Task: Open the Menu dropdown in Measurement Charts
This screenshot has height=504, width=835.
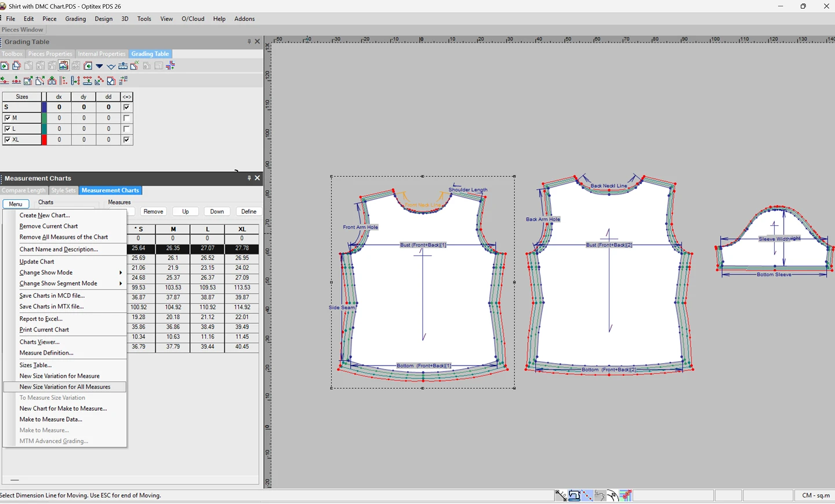Action: tap(16, 204)
